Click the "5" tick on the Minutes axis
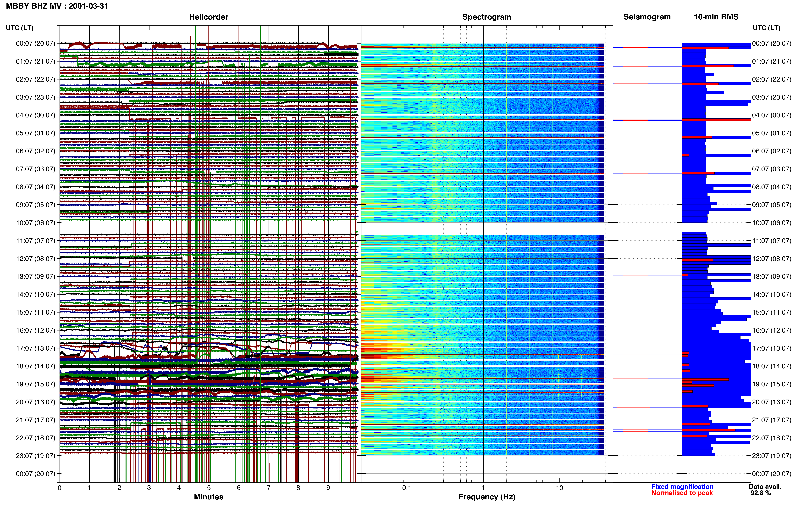 (x=209, y=488)
